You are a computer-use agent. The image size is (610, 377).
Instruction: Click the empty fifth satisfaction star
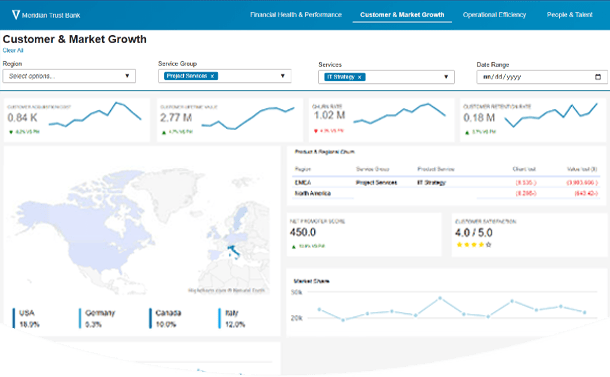pyautogui.click(x=489, y=245)
